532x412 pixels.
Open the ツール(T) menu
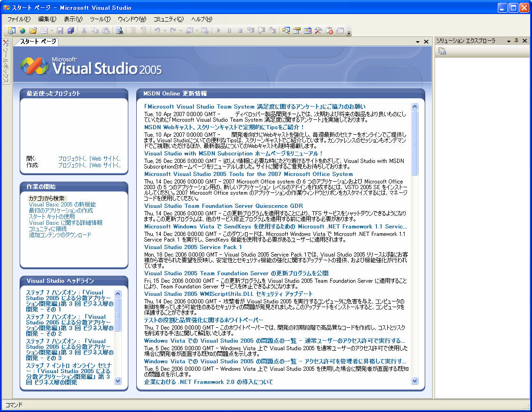(x=100, y=19)
